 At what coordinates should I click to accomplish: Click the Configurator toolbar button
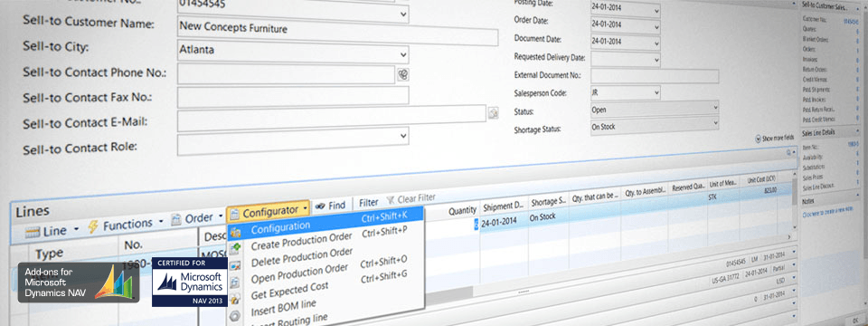pos(269,211)
